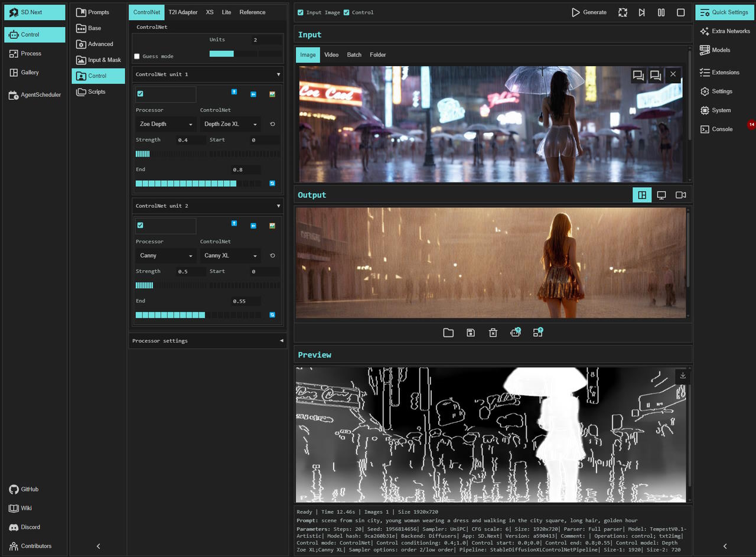Reset the Depth Zoe XL model icon
This screenshot has width=756, height=557.
pos(272,124)
